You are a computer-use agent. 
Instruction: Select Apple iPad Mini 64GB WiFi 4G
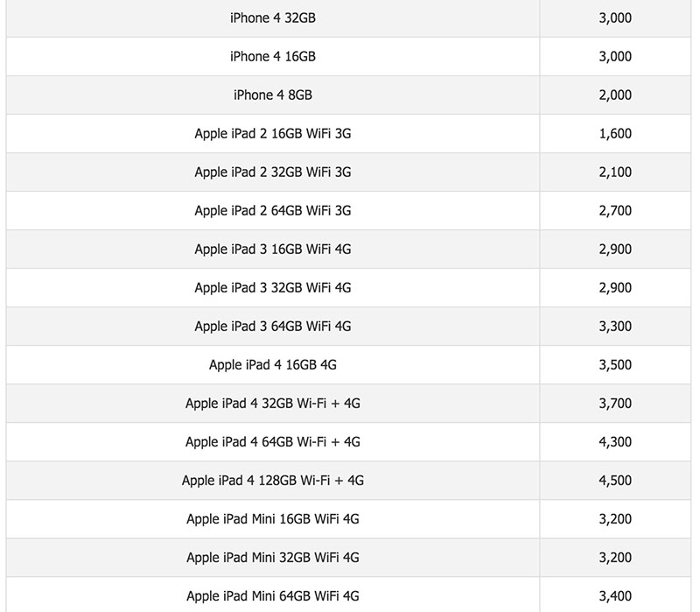272,597
